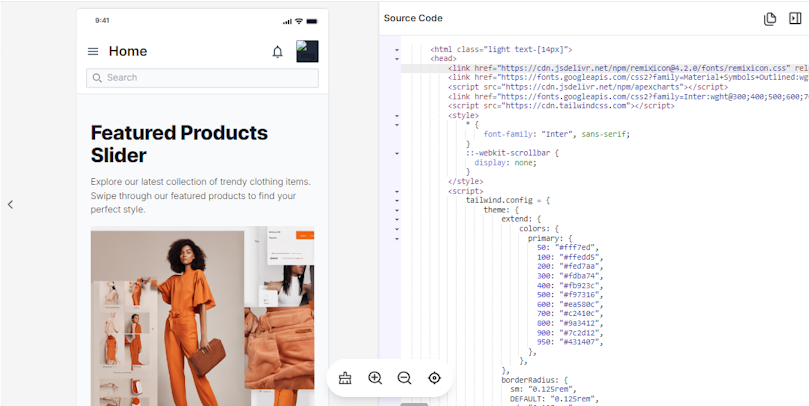Zoom out using the magnifier minus icon
The height and width of the screenshot is (406, 809).
click(x=404, y=378)
